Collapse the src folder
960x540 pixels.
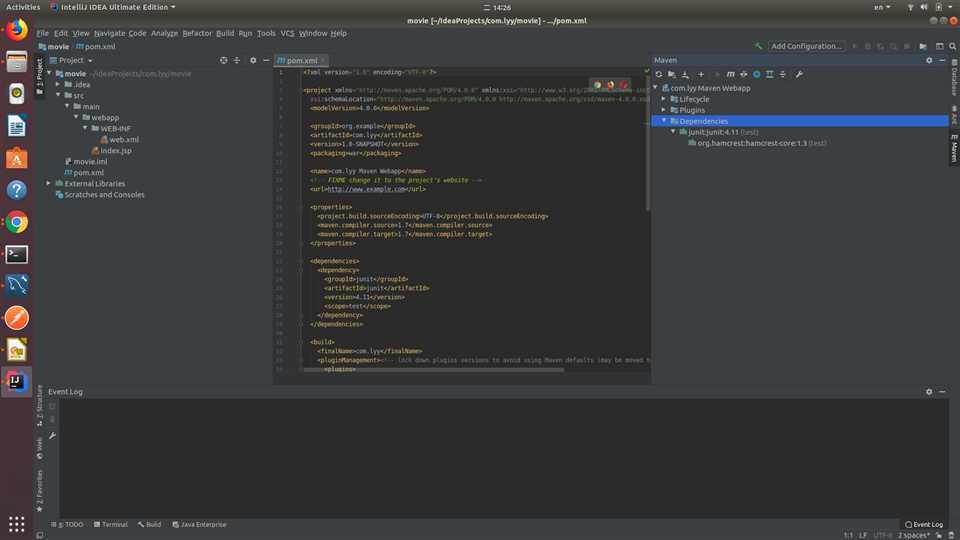point(58,96)
